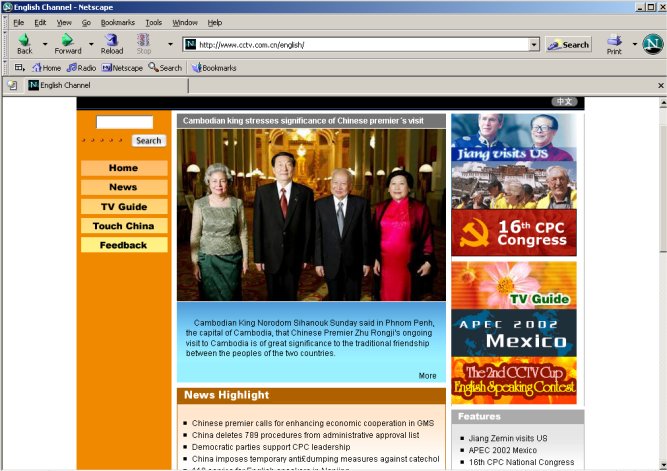Open Jiang Zemin visits US feature link
Image resolution: width=667 pixels, height=471 pixels.
click(508, 438)
